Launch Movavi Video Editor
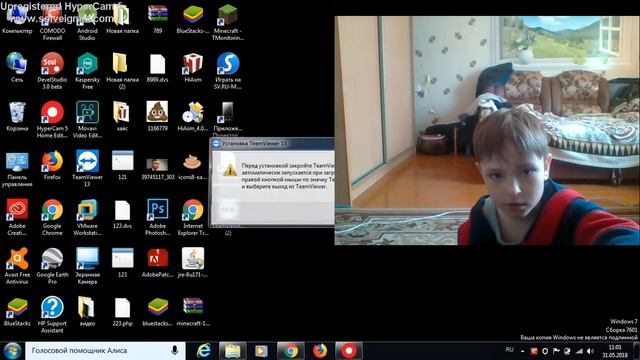This screenshot has height=360, width=640. tap(87, 120)
